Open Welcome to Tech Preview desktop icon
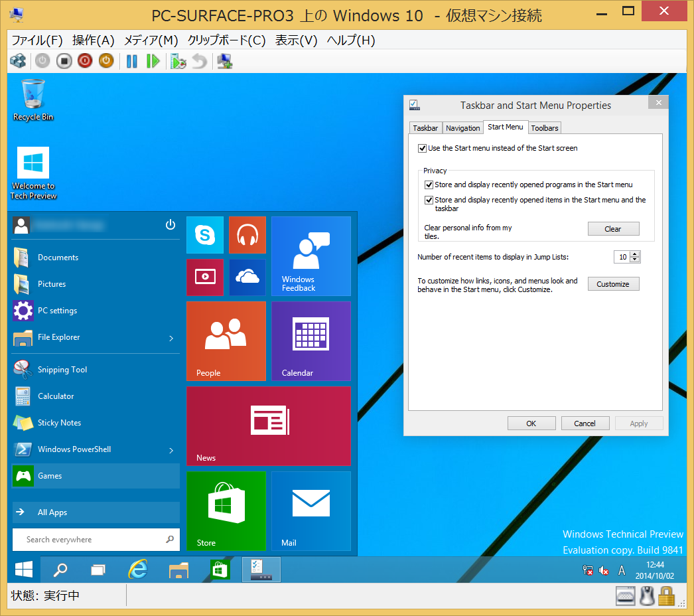Viewport: 694px width, 616px height. (33, 173)
